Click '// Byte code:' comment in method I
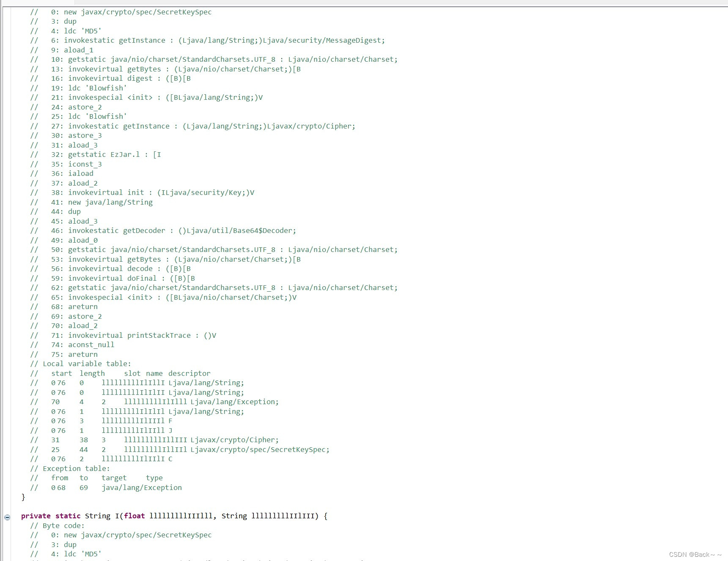Image resolution: width=728 pixels, height=561 pixels. click(57, 525)
